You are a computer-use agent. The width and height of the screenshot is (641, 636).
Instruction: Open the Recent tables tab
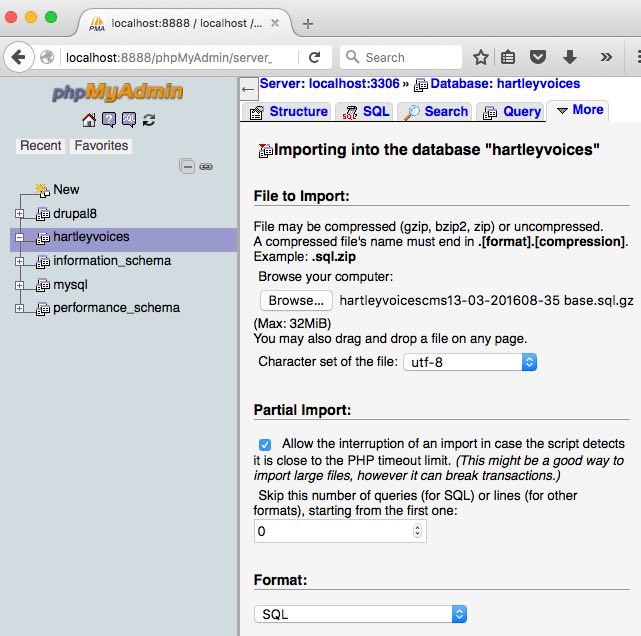point(40,146)
